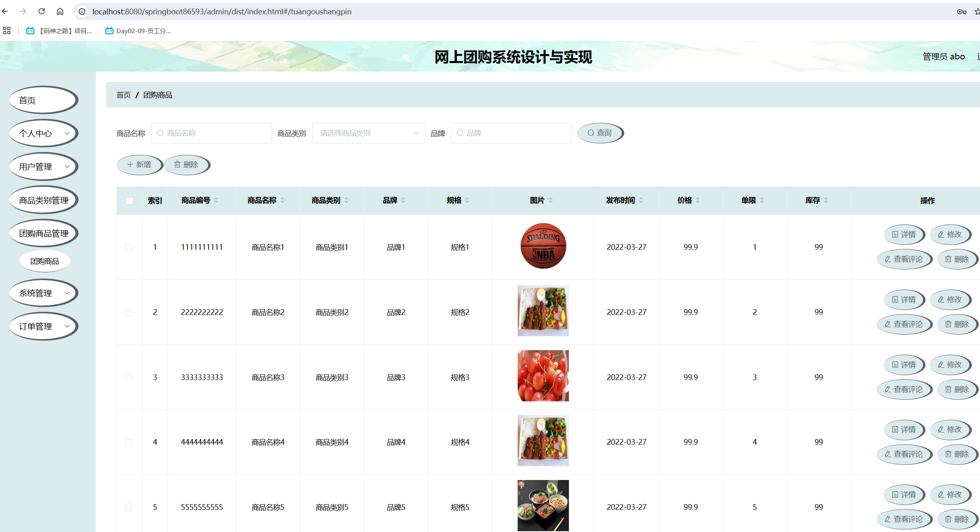Viewport: 980px width, 532px height.
Task: Click the browser reload icon
Action: click(41, 11)
